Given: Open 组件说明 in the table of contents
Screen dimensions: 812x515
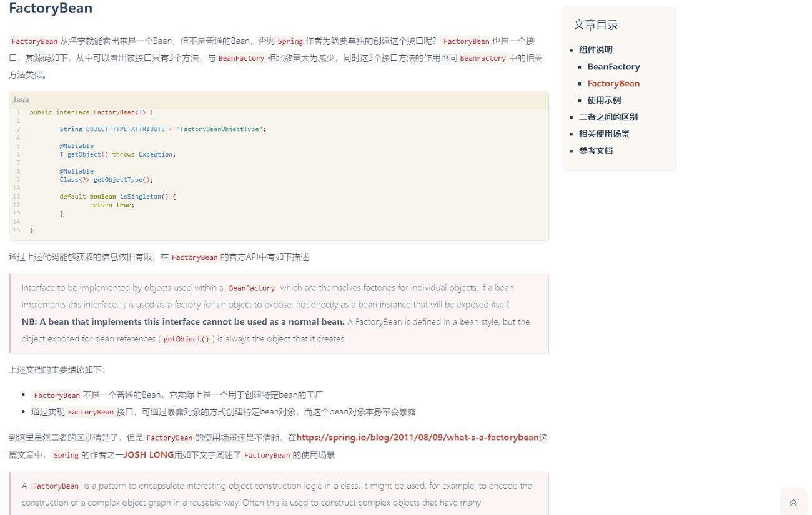Looking at the screenshot, I should (x=595, y=49).
